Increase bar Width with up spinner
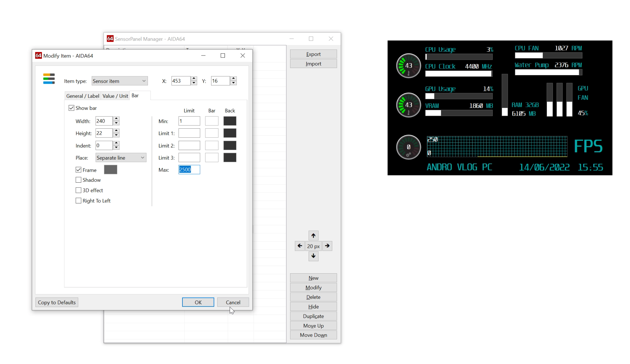Viewport: 630px width, 364px height. pos(116,119)
